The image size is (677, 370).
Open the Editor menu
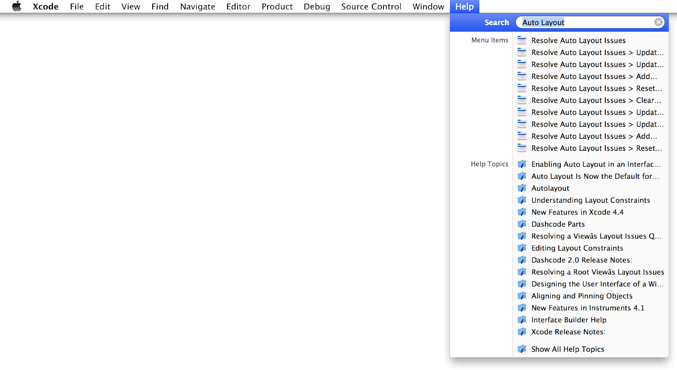point(238,6)
